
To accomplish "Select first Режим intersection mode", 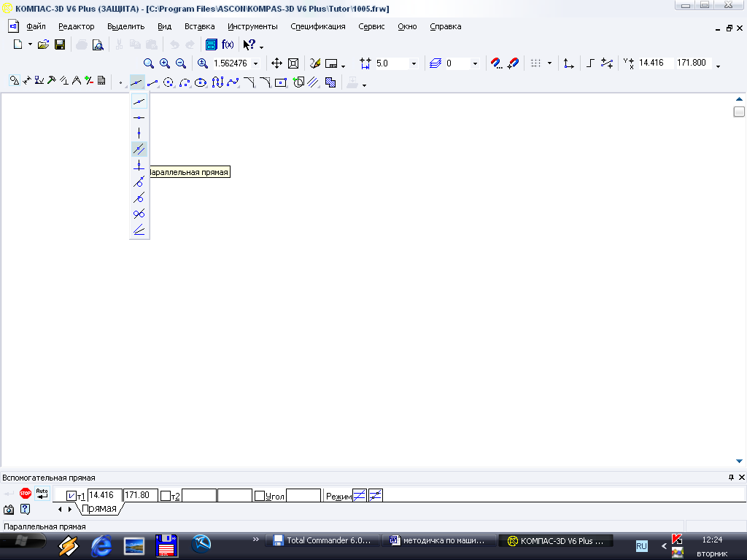I will (360, 496).
